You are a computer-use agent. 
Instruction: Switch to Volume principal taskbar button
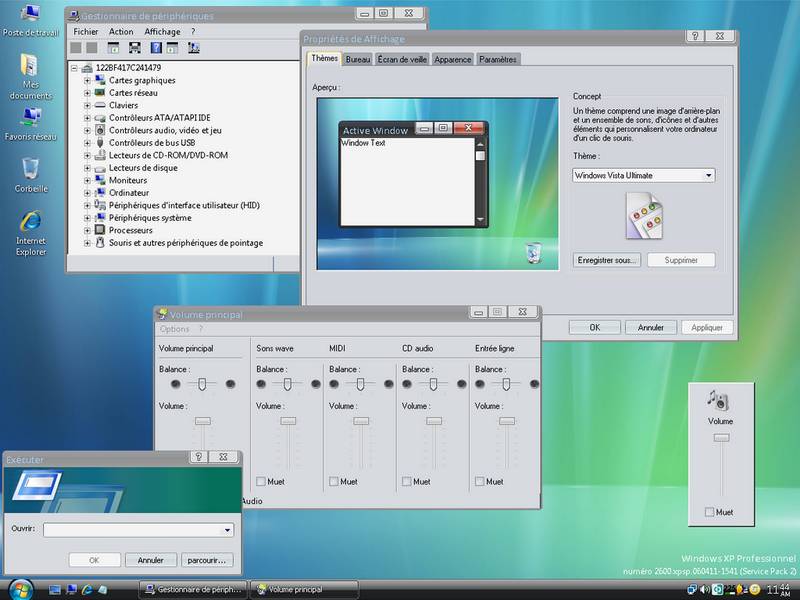(x=305, y=589)
